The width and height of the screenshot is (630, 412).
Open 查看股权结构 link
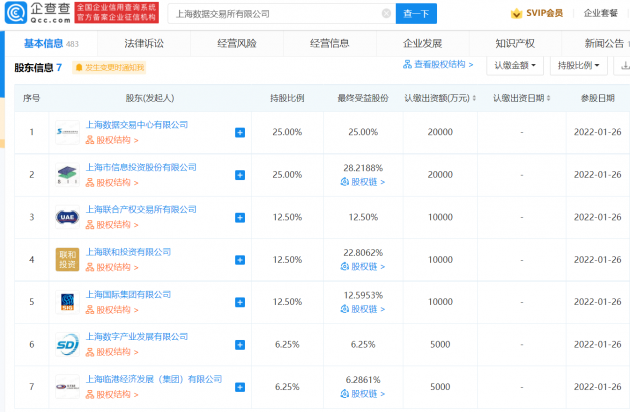438,64
